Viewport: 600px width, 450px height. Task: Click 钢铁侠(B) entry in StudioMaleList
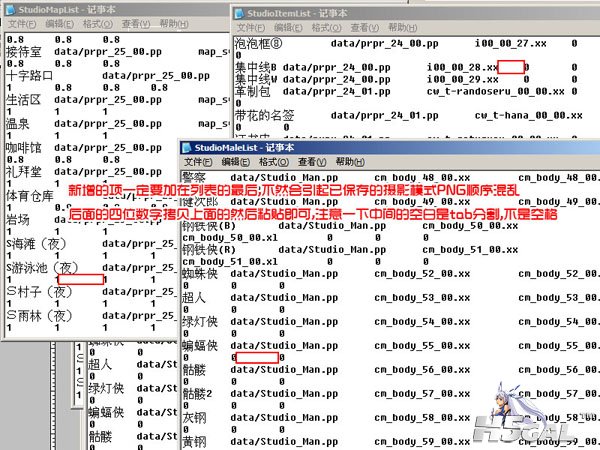pyautogui.click(x=209, y=226)
